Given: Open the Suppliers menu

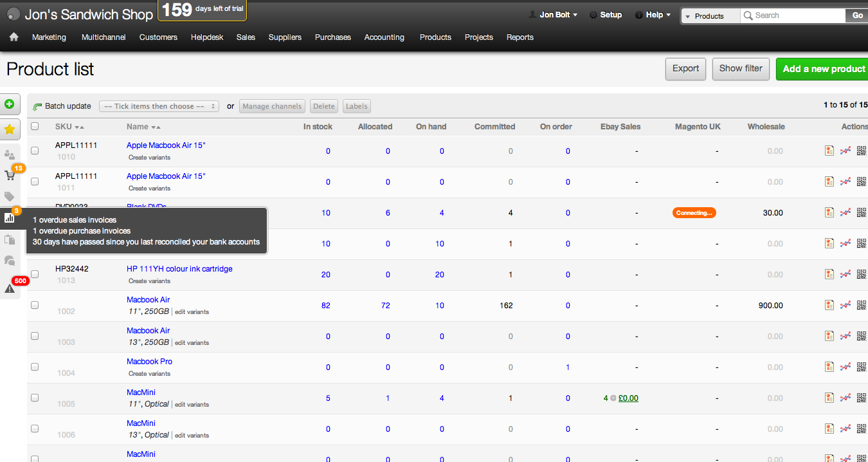Looking at the screenshot, I should point(285,37).
